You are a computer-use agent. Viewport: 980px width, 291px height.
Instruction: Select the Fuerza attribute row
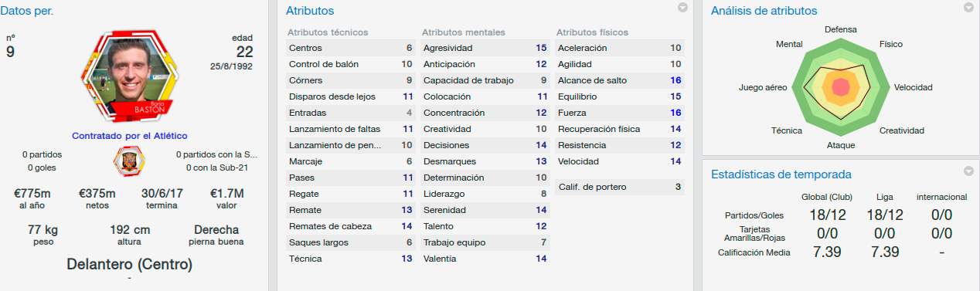click(620, 113)
